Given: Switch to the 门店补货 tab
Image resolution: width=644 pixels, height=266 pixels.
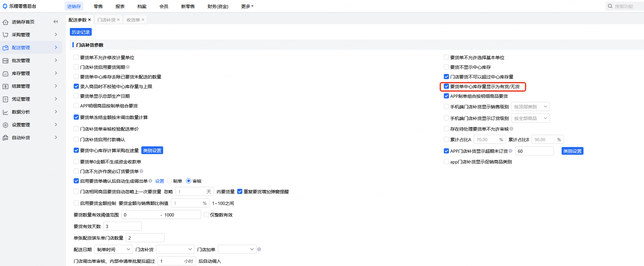Looking at the screenshot, I should [107, 20].
